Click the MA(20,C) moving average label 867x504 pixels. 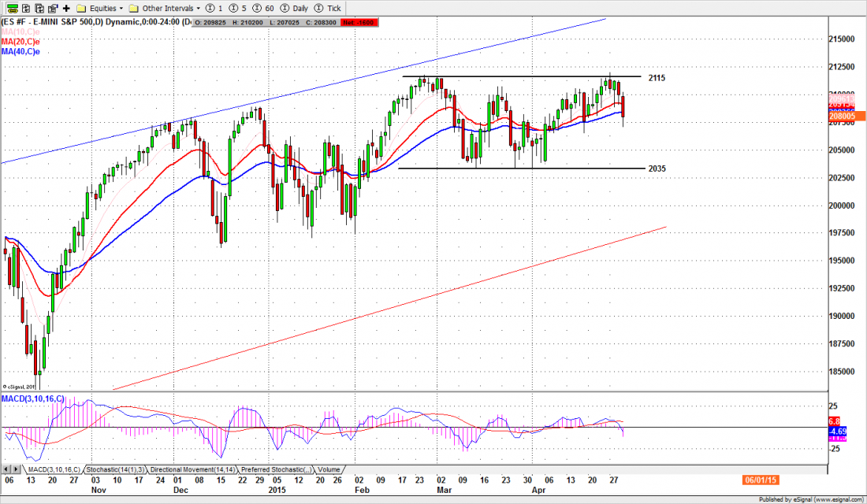(20, 41)
